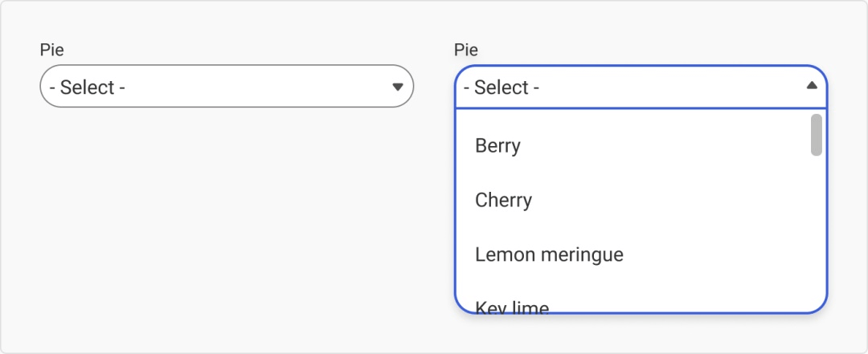Click the gray scrollbar thumb in the options list
The image size is (868, 354).
(816, 135)
